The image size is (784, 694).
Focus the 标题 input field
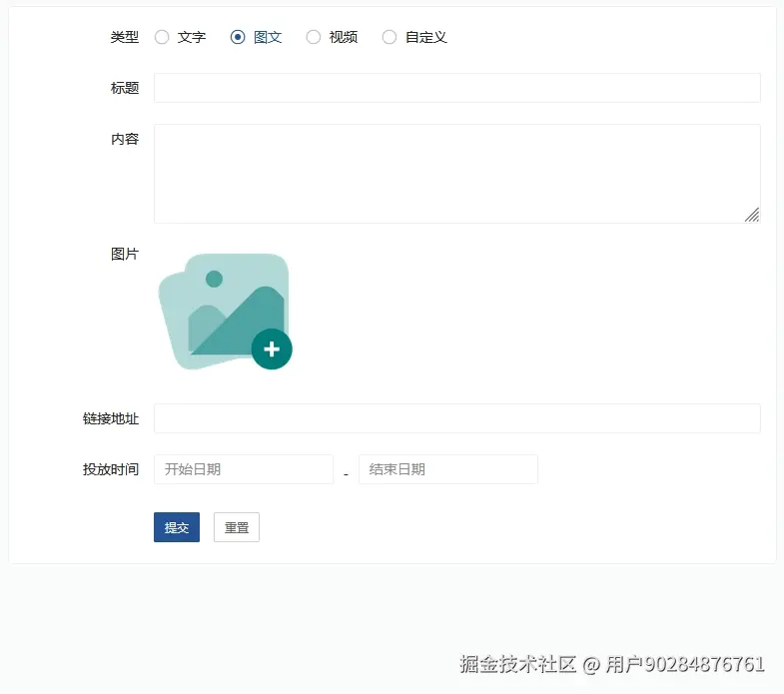click(x=457, y=88)
